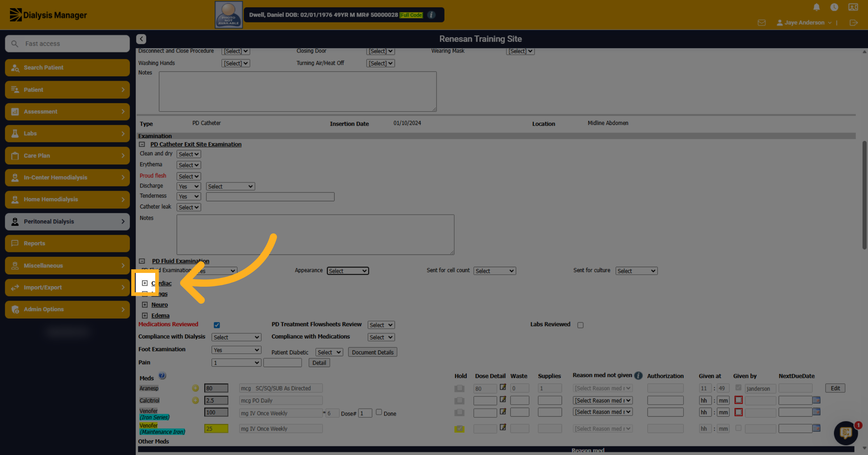
Task: Click the Document Details button
Action: [373, 352]
